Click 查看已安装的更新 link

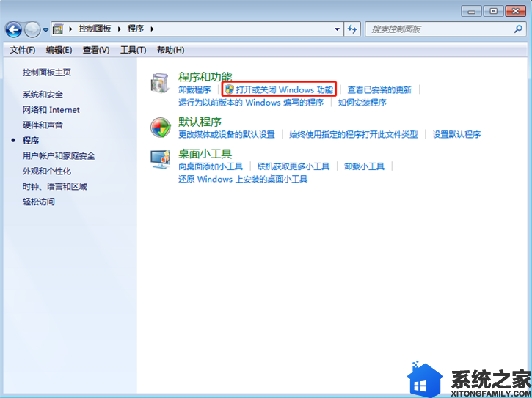tap(379, 90)
